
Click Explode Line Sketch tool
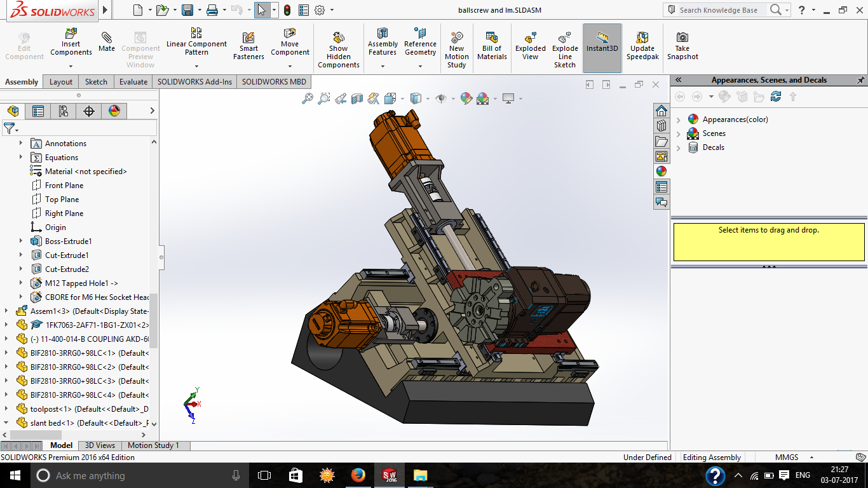coord(565,50)
